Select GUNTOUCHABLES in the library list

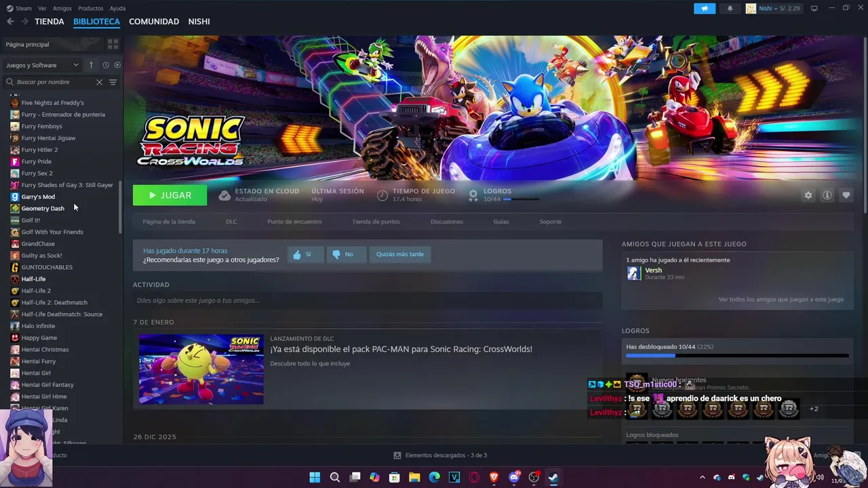coord(47,267)
